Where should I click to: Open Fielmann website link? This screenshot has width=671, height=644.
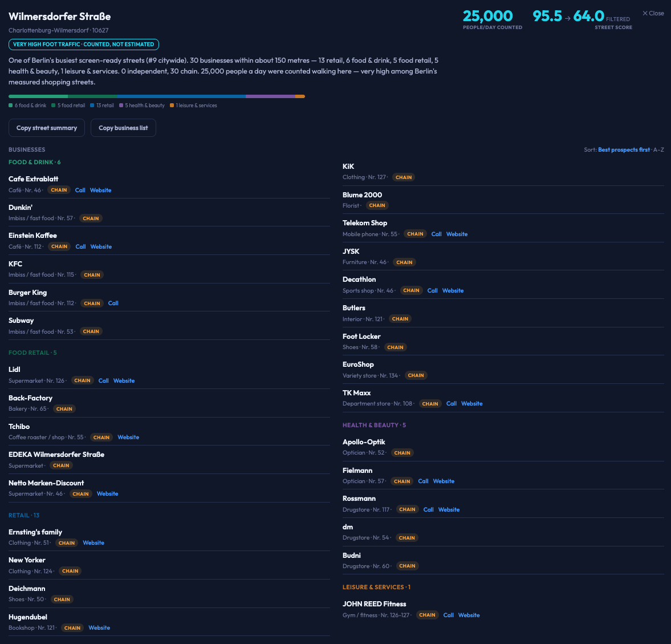[x=444, y=481]
